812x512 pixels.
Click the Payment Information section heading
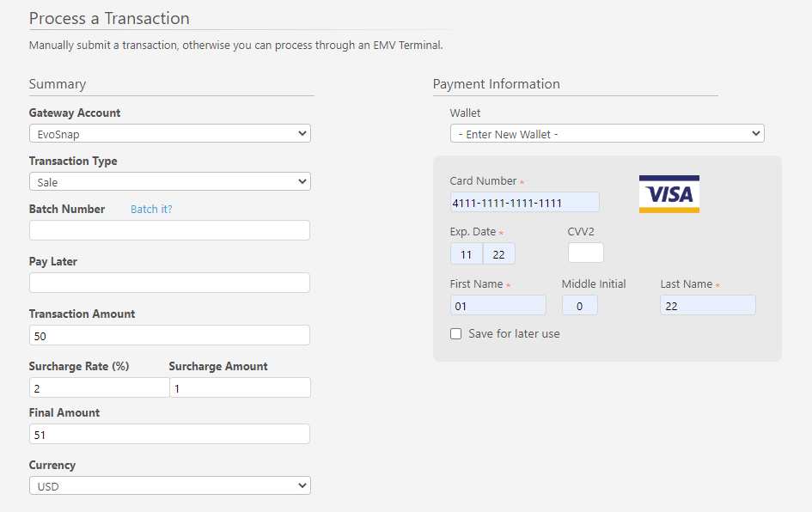pos(496,84)
